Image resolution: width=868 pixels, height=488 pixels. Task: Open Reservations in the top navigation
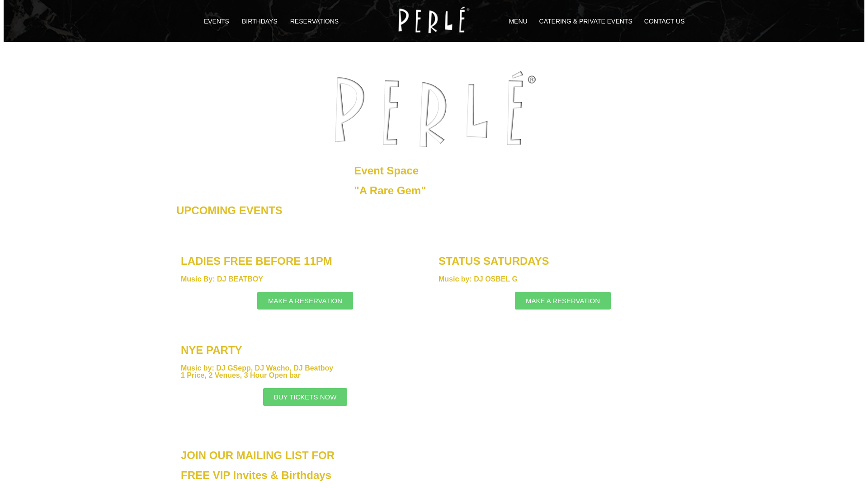point(314,21)
